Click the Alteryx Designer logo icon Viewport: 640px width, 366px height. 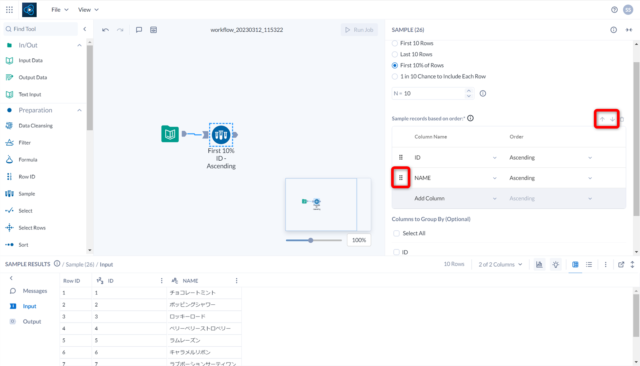point(29,9)
